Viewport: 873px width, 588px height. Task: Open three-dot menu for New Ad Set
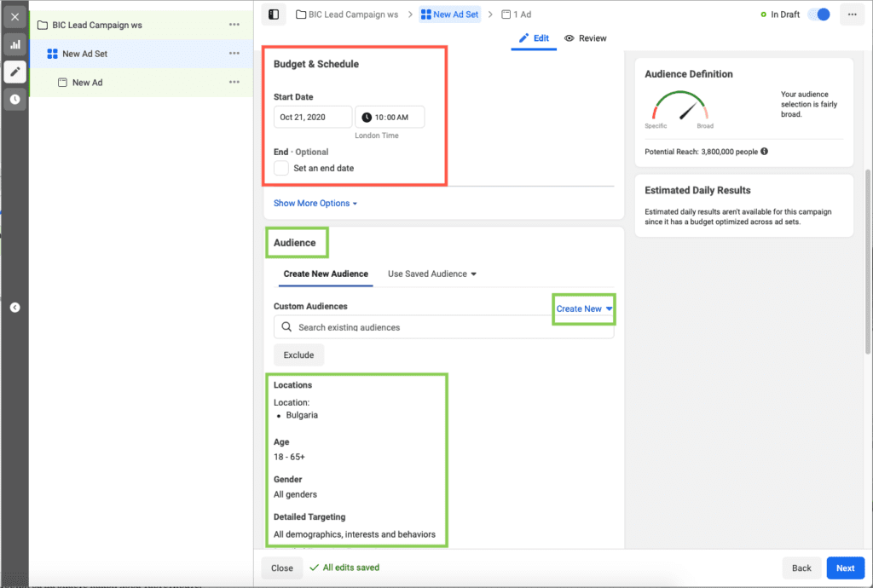coord(234,54)
